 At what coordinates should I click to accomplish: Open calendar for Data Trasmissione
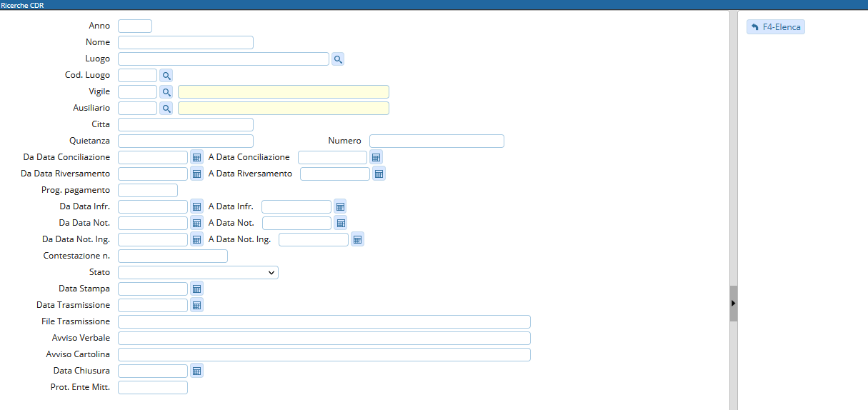[197, 305]
